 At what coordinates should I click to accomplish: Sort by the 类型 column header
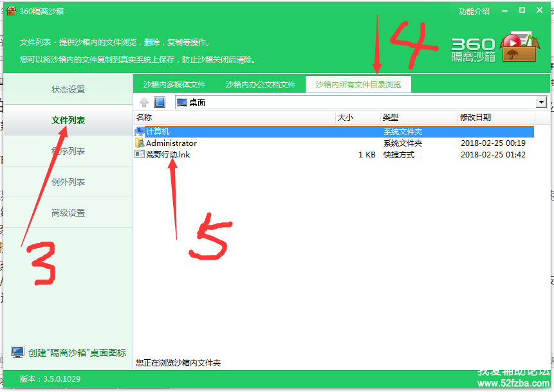point(419,118)
